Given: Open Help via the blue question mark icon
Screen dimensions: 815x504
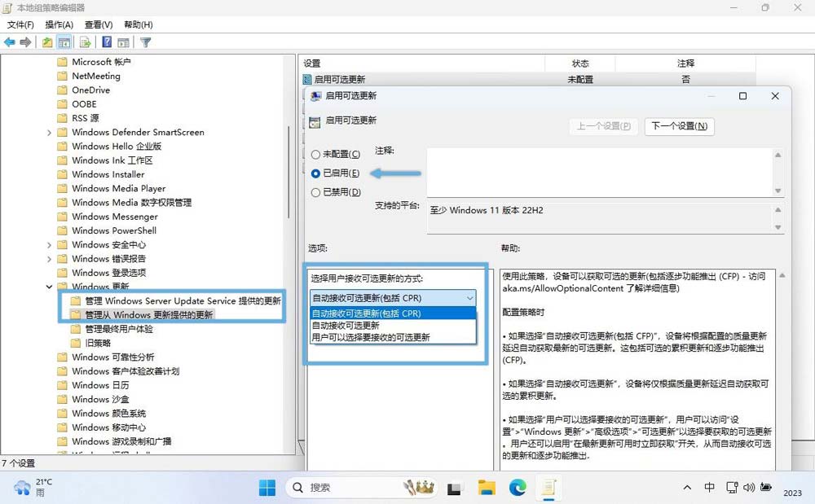Looking at the screenshot, I should pyautogui.click(x=106, y=42).
